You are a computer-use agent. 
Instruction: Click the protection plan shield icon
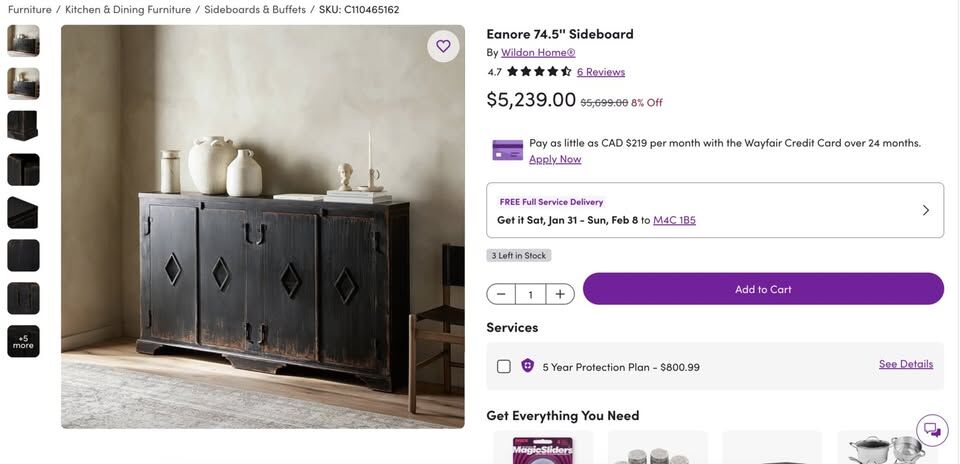pos(528,366)
